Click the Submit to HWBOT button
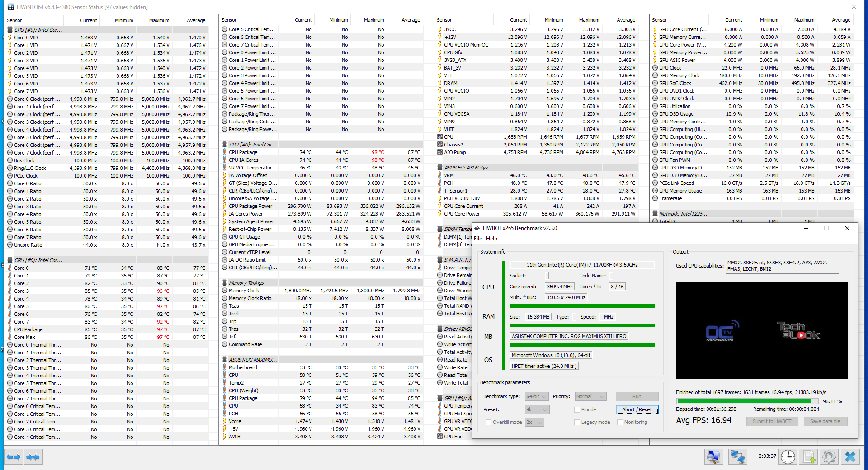Viewport: 868px width, 470px height. click(772, 421)
